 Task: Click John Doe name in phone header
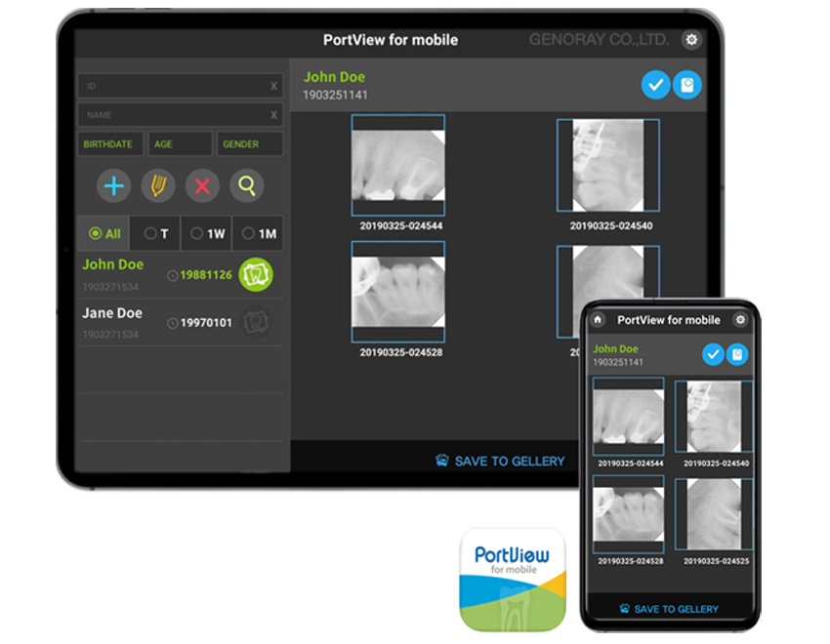615,349
